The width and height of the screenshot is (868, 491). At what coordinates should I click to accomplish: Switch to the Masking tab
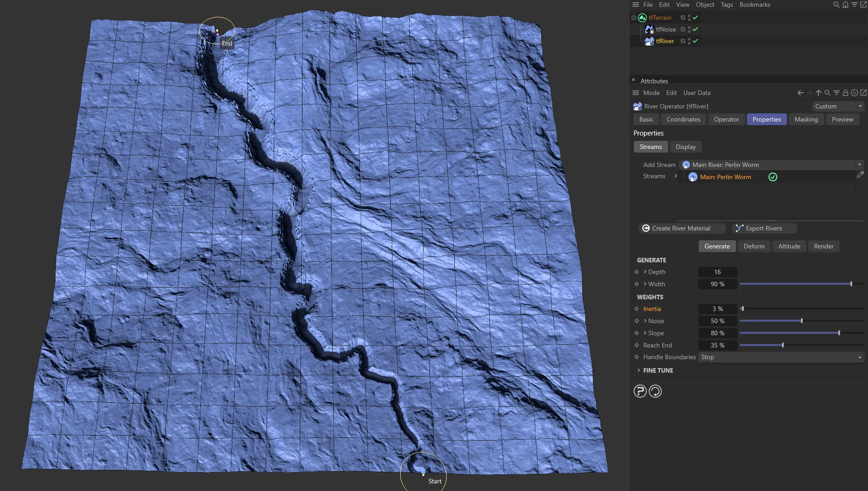click(806, 119)
